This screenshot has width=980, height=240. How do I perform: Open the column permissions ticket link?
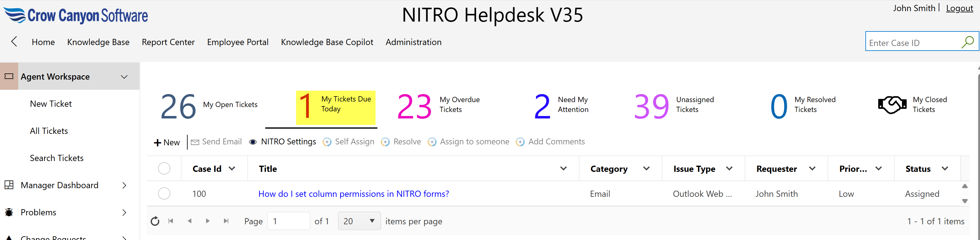coord(353,194)
